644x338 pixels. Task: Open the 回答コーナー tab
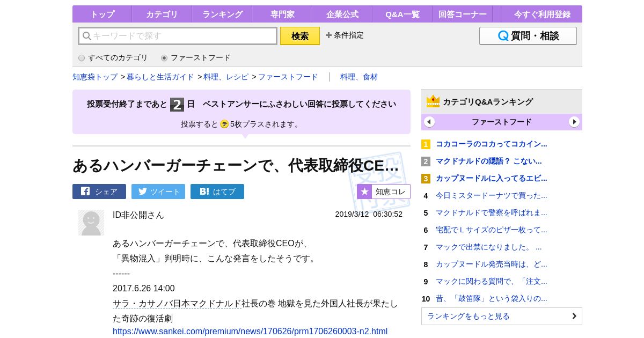pyautogui.click(x=463, y=14)
